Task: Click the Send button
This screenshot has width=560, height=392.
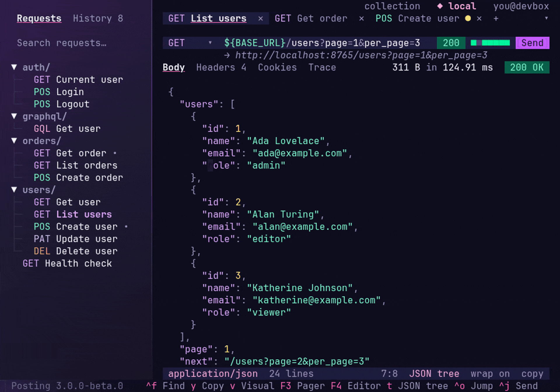Action: (x=532, y=43)
